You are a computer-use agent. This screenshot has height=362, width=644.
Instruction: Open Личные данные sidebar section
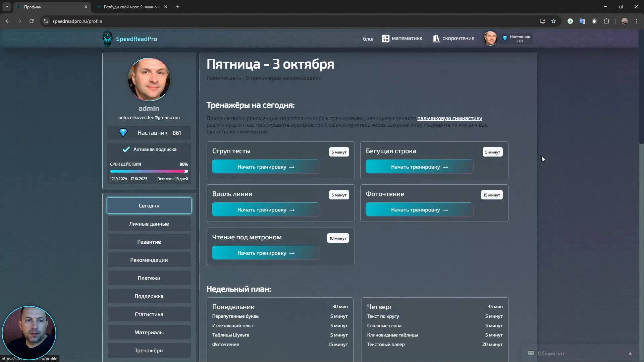pos(149,224)
